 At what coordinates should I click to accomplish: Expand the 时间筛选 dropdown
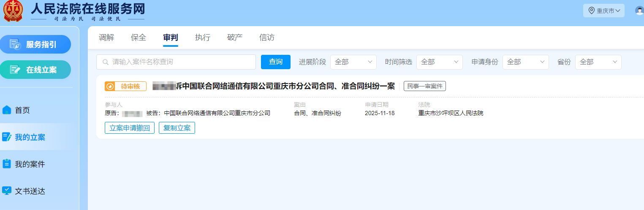[x=439, y=62]
